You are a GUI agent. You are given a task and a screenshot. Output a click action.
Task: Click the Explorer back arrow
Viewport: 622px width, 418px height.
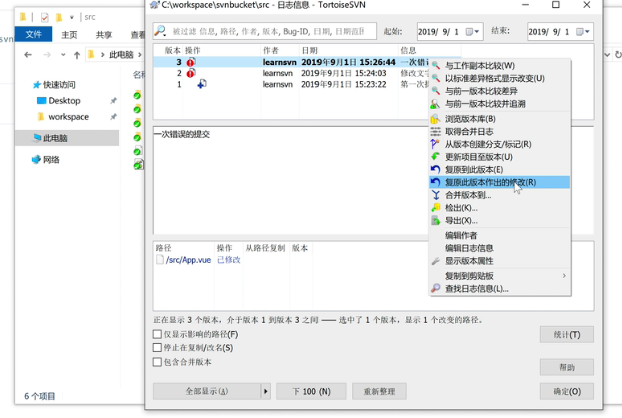(x=28, y=55)
